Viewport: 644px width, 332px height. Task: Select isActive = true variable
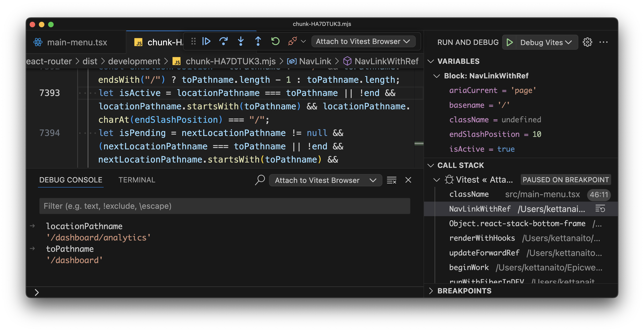[482, 149]
